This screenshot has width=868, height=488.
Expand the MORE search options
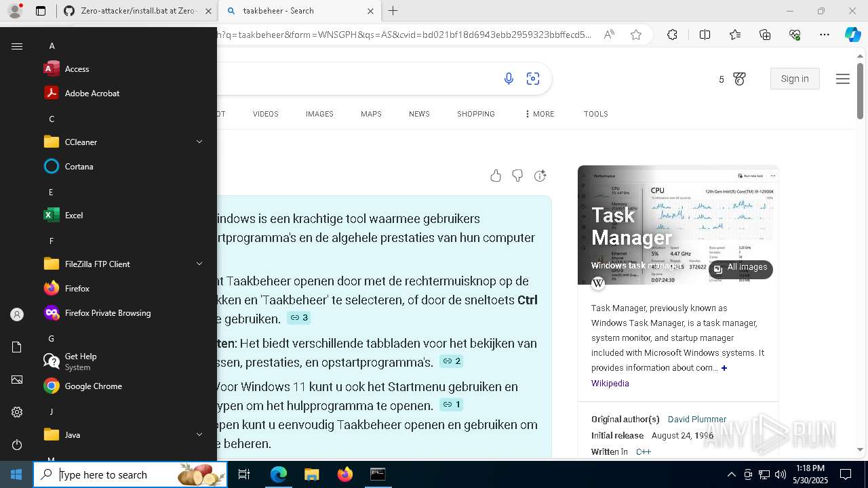point(539,114)
